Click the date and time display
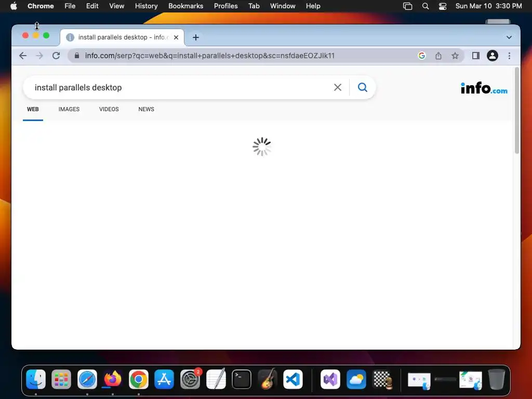 pyautogui.click(x=488, y=6)
